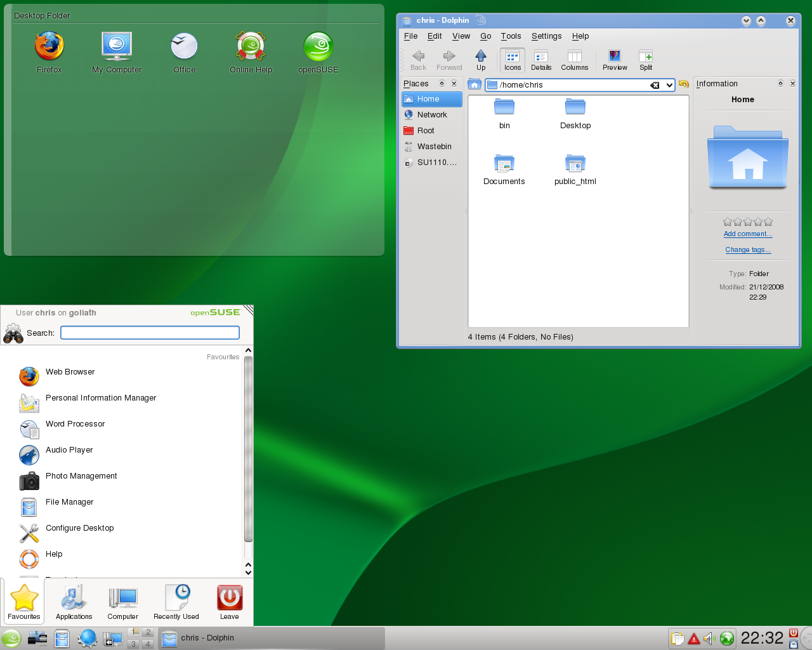Open the Tools menu in Dolphin
This screenshot has height=650, width=812.
511,36
